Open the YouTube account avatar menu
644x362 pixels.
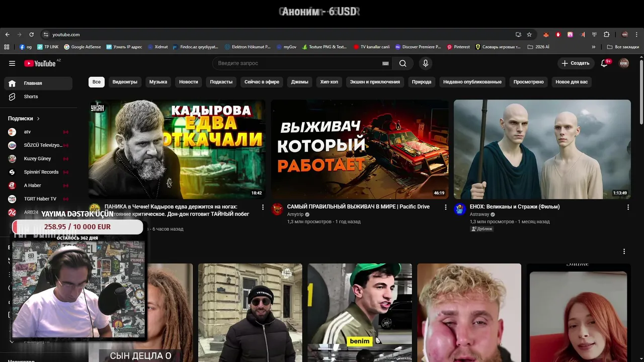pos(624,63)
